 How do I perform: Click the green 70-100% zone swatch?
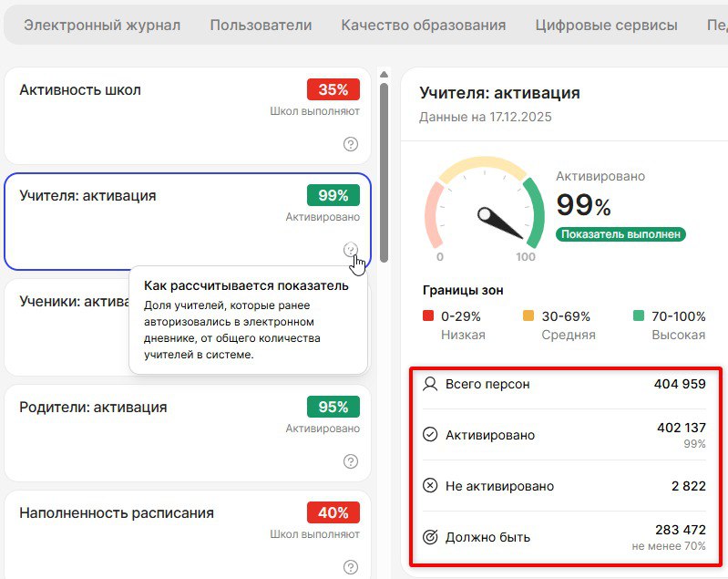coord(639,316)
